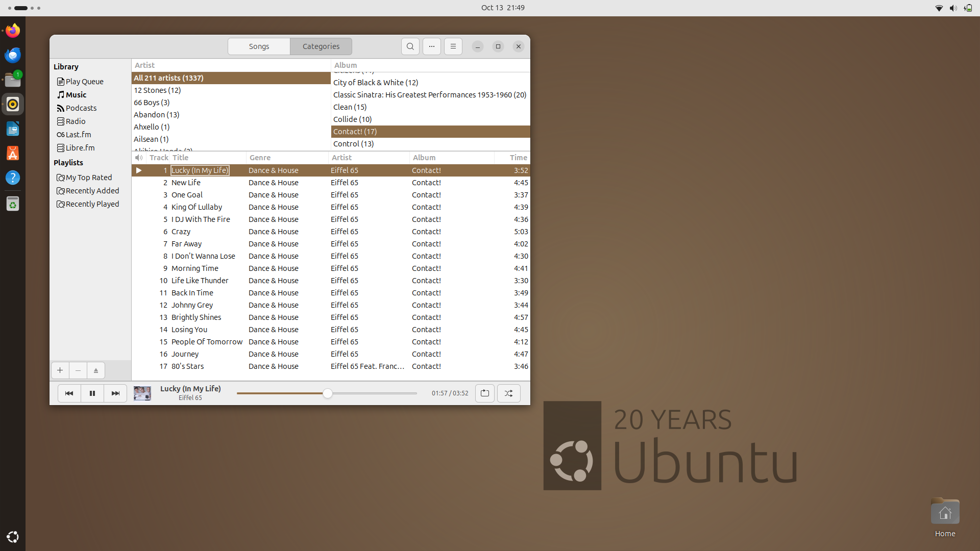
Task: Open the search button in Rhythmbox header
Action: (410, 46)
